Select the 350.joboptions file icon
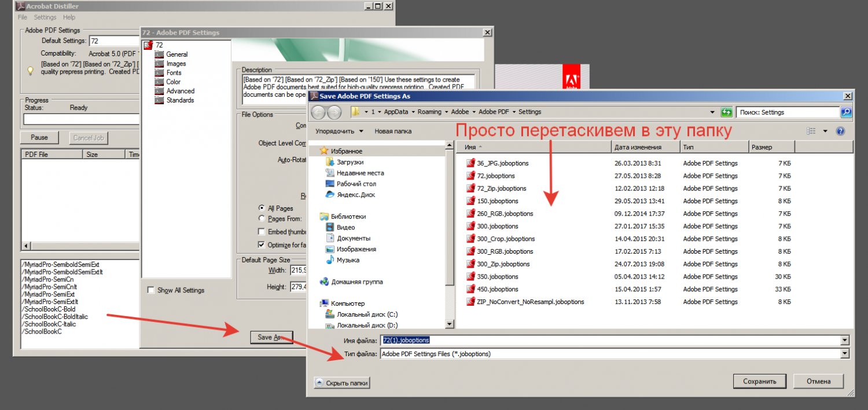 (x=470, y=277)
